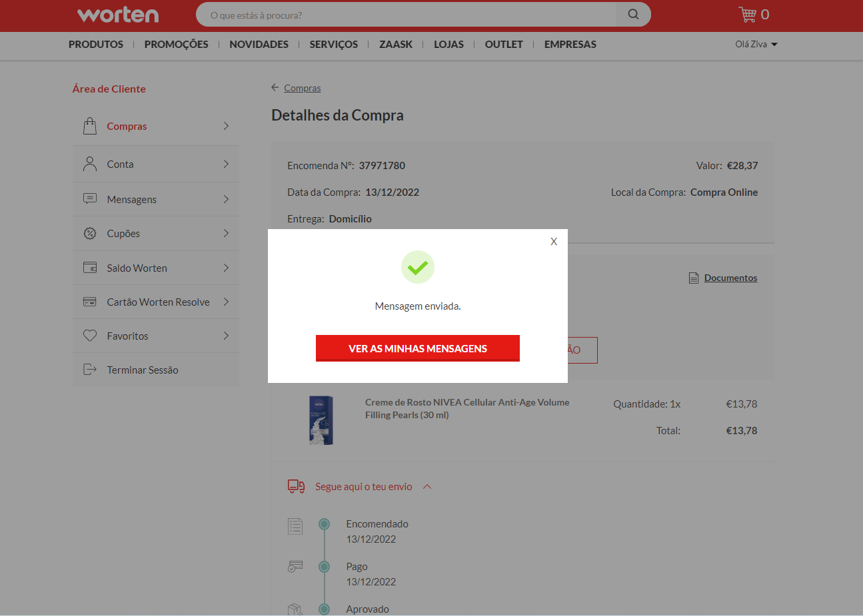Screen dimensions: 863x616
Task: Click the Pago timeline dot
Action: click(x=325, y=567)
